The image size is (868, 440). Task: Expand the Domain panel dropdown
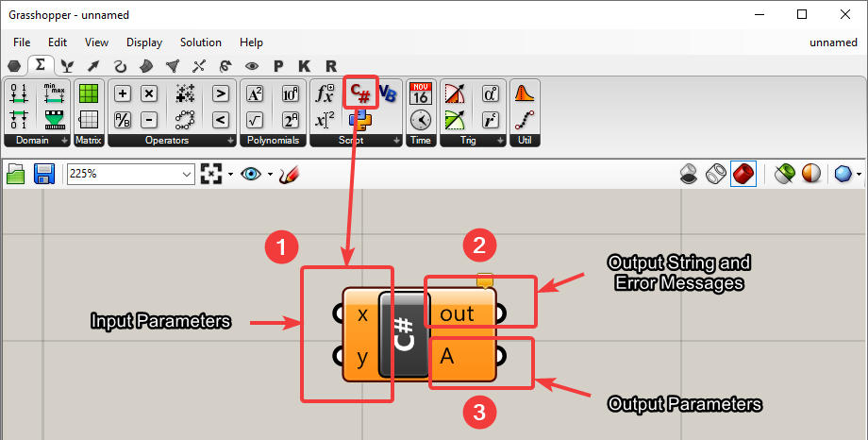point(64,140)
